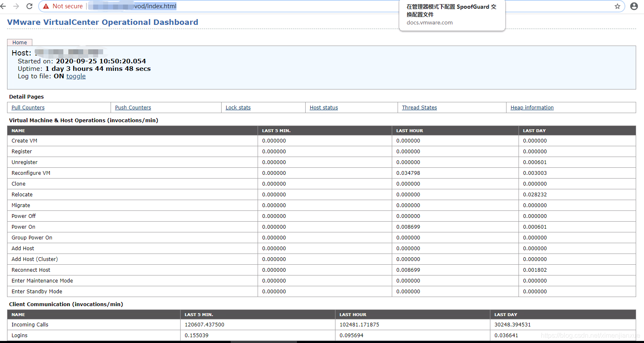The image size is (644, 343).
Task: Open the Home tab
Action: point(19,42)
